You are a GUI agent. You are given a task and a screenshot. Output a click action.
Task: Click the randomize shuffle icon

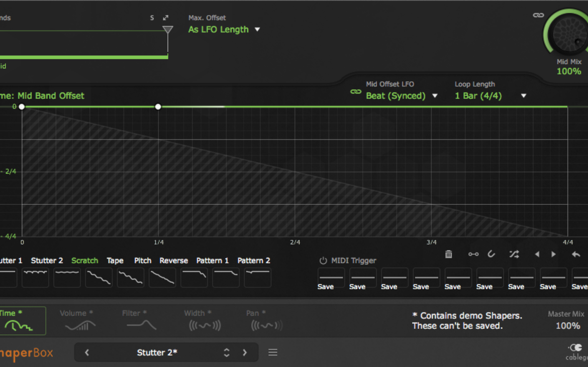(x=514, y=255)
